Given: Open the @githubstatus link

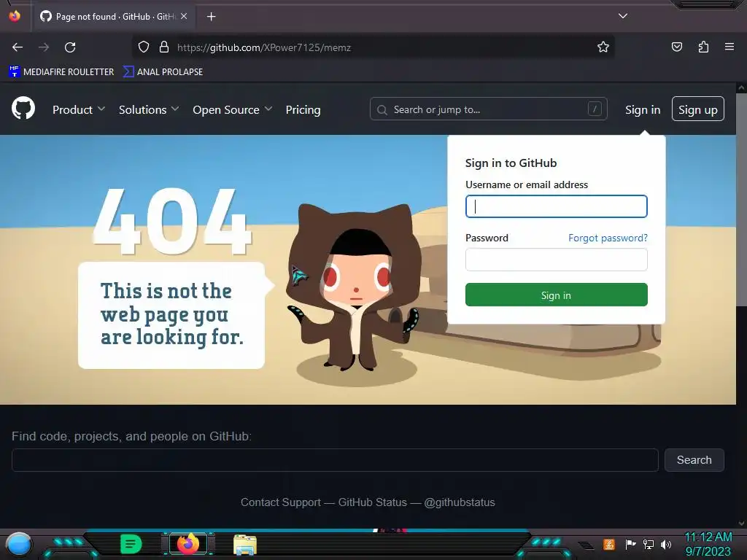Looking at the screenshot, I should coord(460,502).
